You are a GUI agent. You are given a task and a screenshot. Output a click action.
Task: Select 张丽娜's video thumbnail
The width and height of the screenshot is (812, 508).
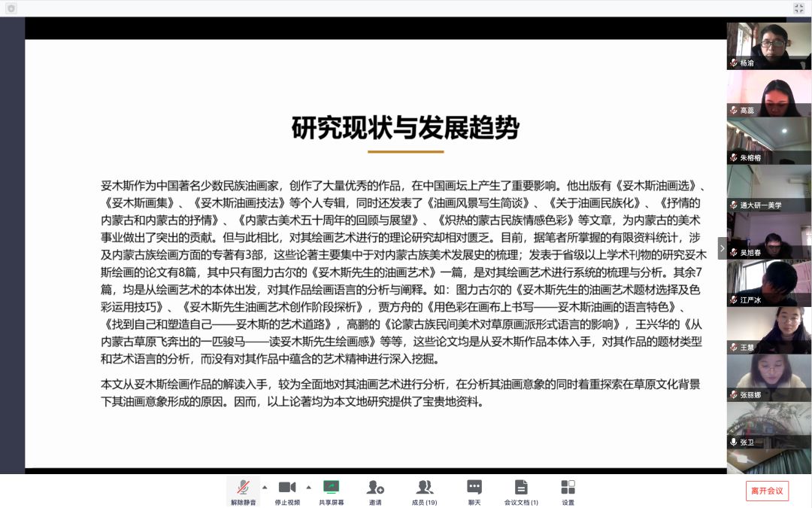point(768,378)
